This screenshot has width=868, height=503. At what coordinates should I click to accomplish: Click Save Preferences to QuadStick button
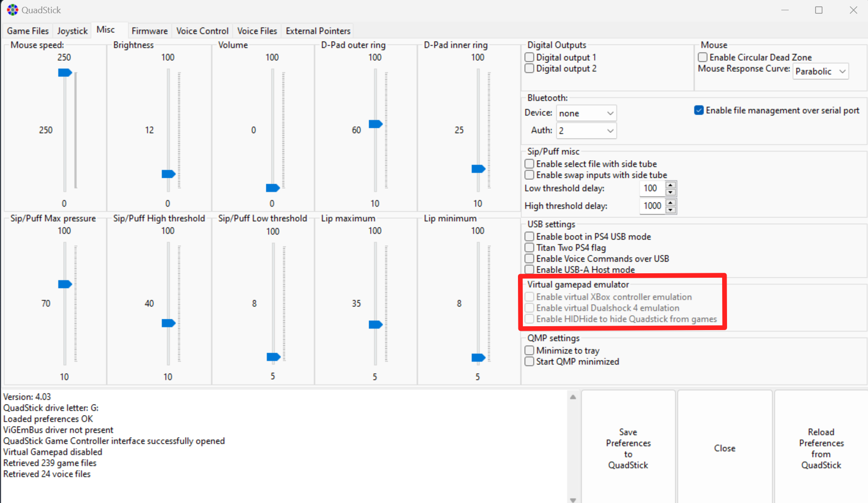(x=628, y=448)
